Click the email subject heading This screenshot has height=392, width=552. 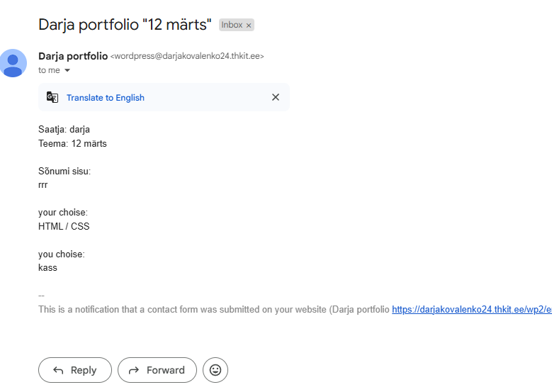[125, 25]
